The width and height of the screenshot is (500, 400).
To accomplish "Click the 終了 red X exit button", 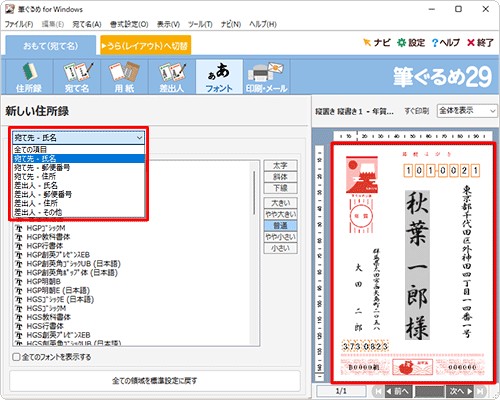I will 480,43.
